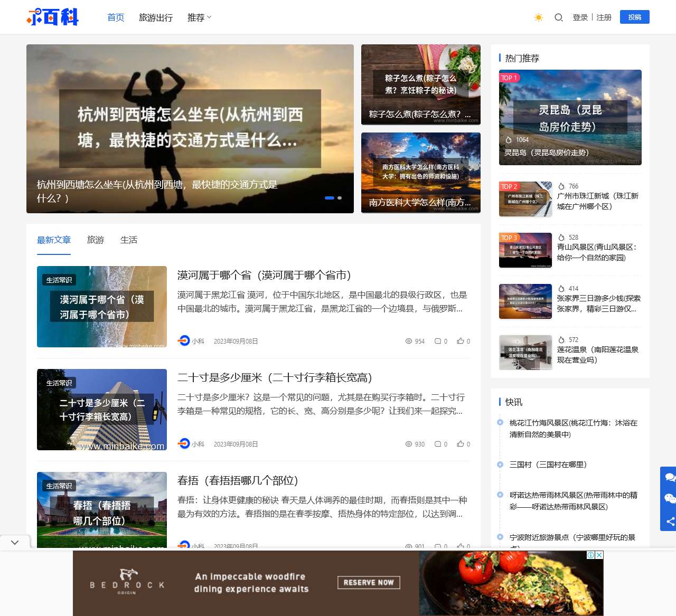
Task: Click the thumbs-up like icon on 二十寸 article
Action: click(459, 444)
